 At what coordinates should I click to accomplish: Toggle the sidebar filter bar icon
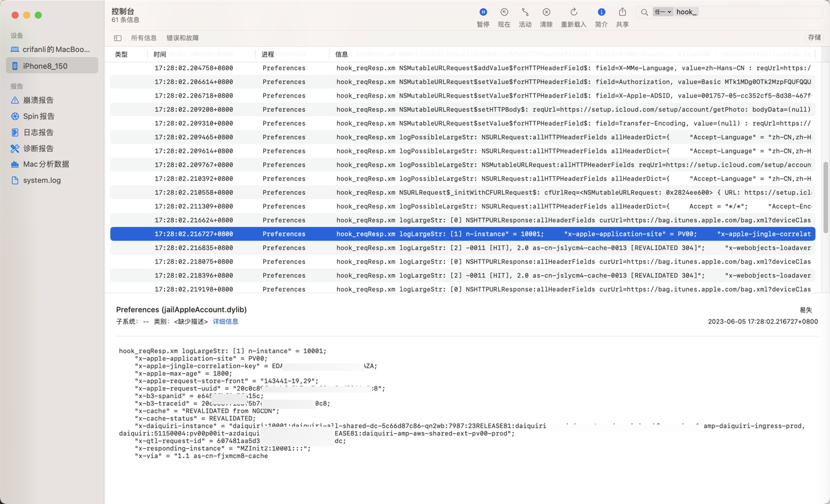click(118, 38)
